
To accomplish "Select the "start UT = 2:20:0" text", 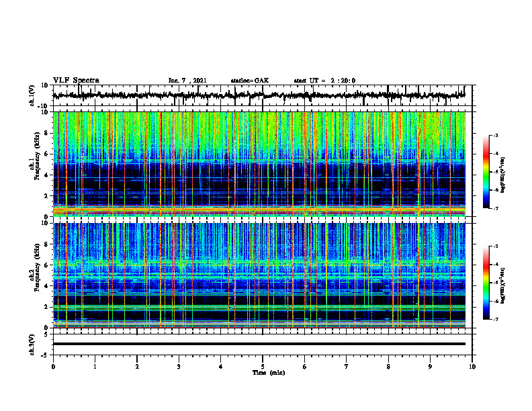I will 324,81.
